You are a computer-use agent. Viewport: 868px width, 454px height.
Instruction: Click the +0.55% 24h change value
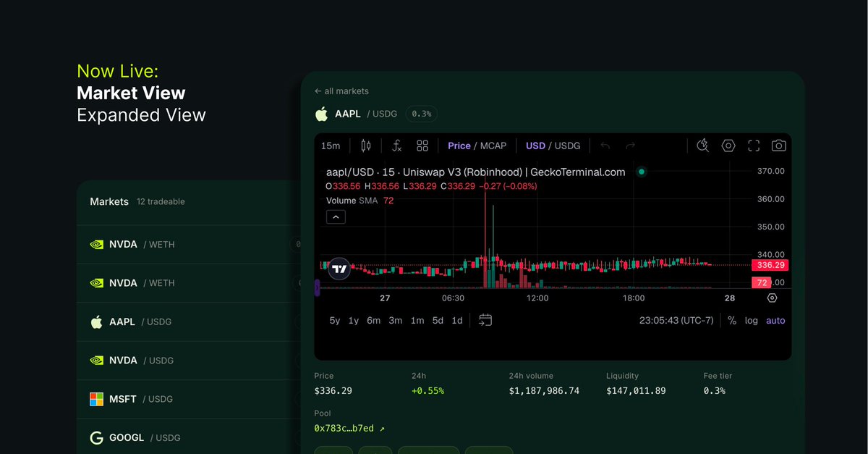click(x=427, y=390)
